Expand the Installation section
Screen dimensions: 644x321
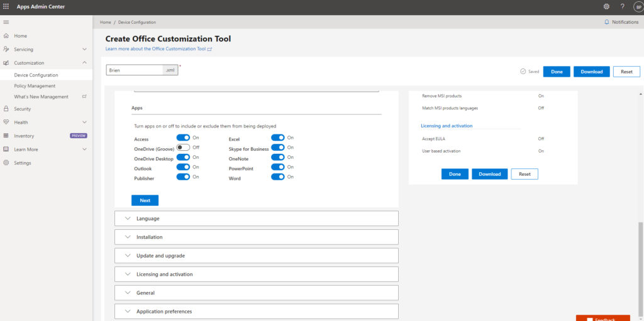[x=257, y=237]
